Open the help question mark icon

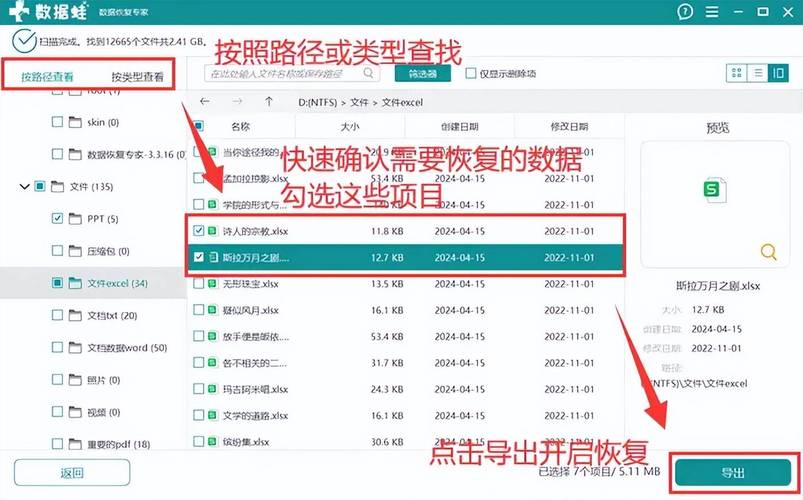(x=685, y=11)
